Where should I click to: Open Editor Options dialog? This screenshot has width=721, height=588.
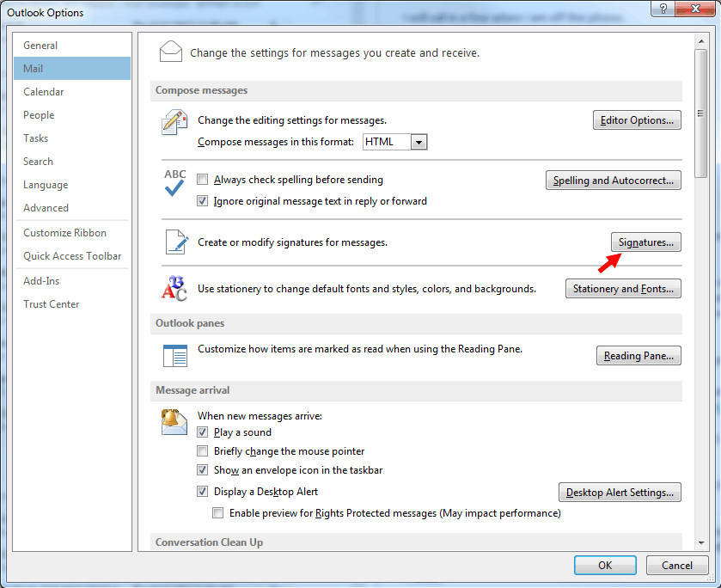(x=637, y=120)
